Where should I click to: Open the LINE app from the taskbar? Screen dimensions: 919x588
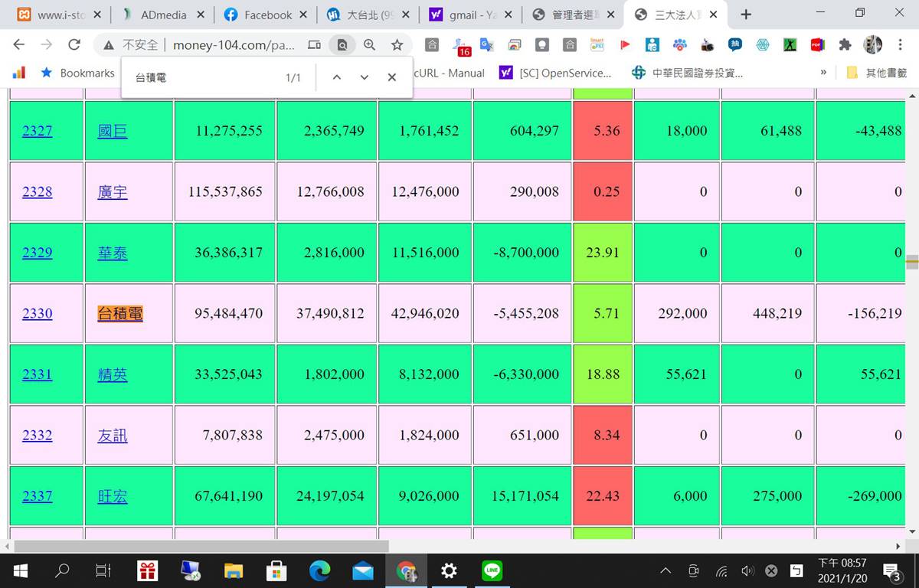pos(492,570)
